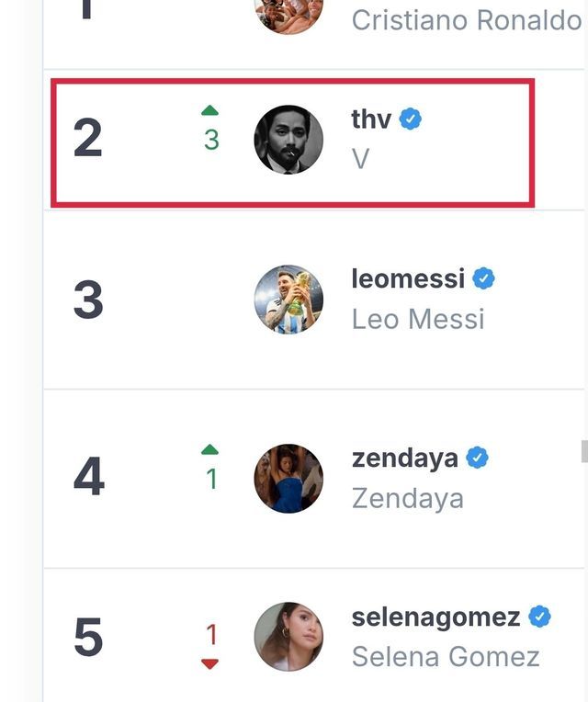Click the Cristiano Ronaldo display name
The image size is (588, 702).
[x=466, y=20]
